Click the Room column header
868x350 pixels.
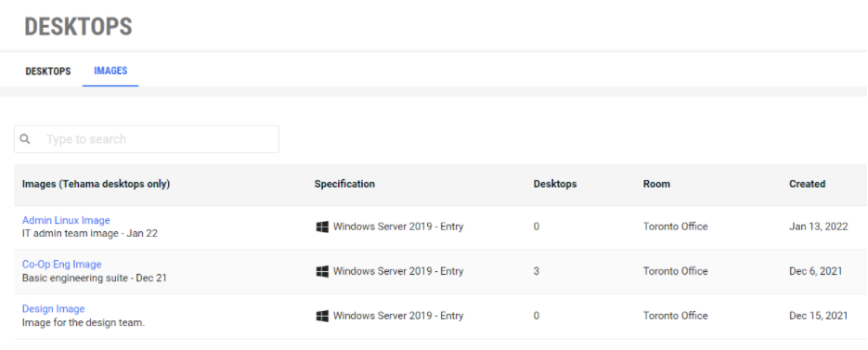point(656,184)
